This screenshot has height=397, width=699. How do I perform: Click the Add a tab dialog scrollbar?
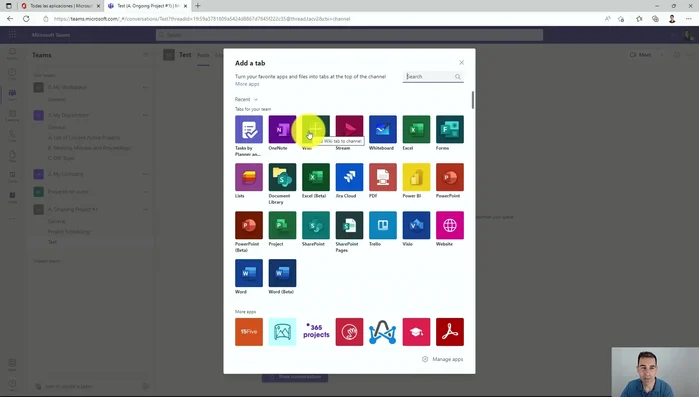[x=473, y=100]
